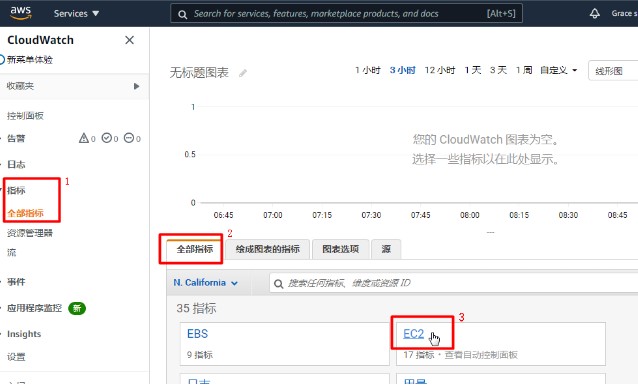Expand the 事件 section

(x=16, y=282)
